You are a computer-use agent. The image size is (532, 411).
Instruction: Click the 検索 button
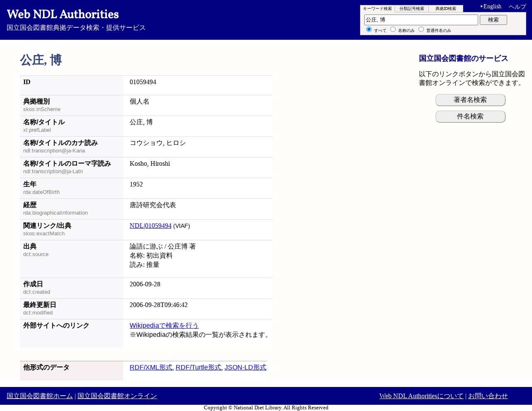click(493, 20)
